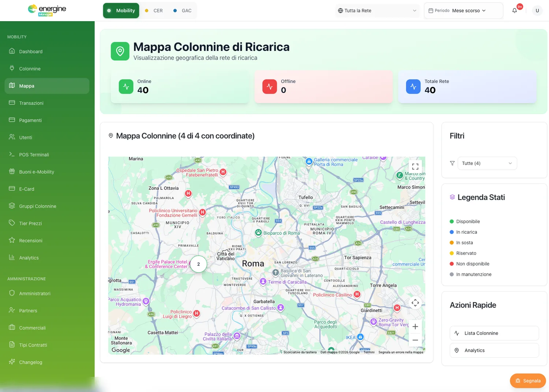Click the energine logo
This screenshot has width=549, height=392.
(47, 10)
